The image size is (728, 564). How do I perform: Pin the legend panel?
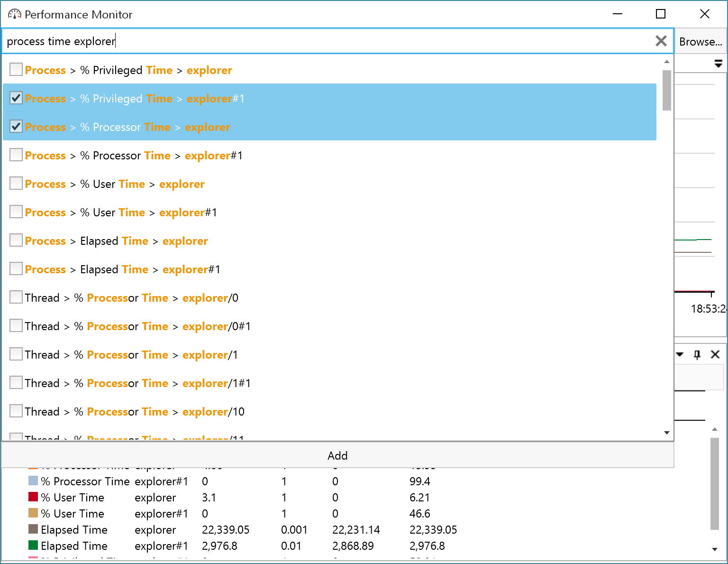coord(697,354)
